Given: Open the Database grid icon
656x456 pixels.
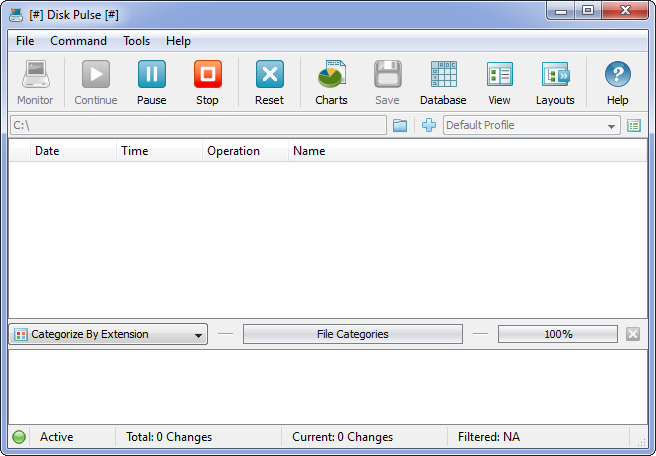Looking at the screenshot, I should [x=443, y=74].
